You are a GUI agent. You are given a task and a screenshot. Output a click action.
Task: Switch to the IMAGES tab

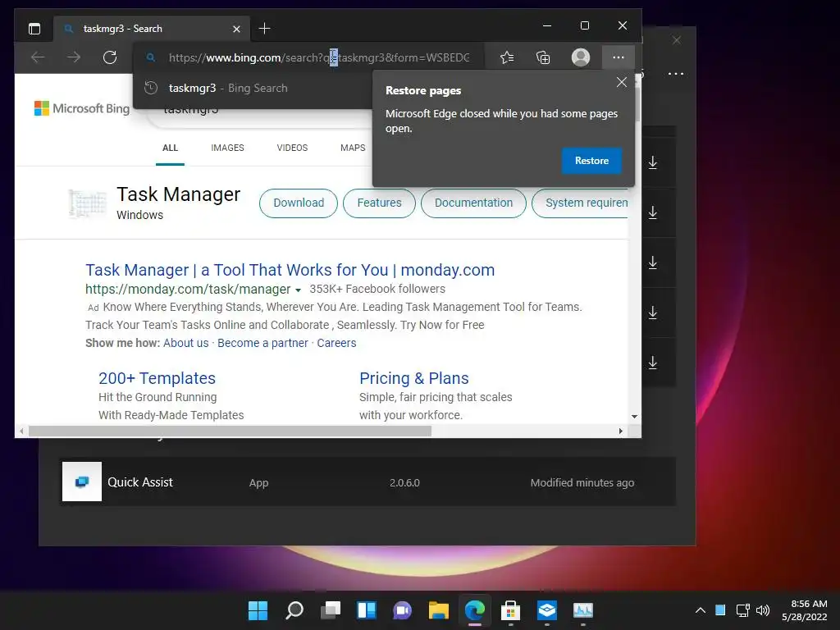pos(227,148)
